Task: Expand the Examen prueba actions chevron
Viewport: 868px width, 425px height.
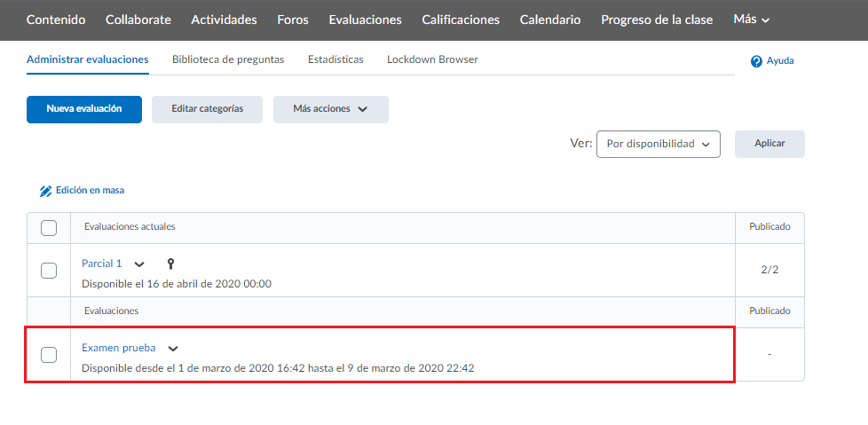Action: click(x=172, y=349)
